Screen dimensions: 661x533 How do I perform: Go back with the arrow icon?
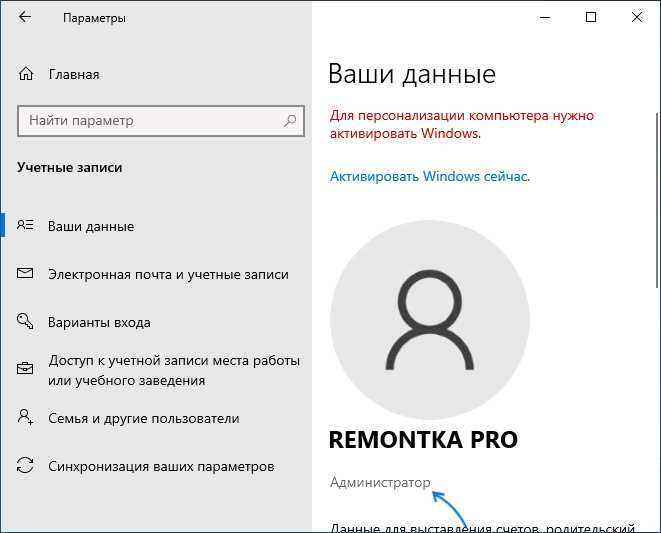pyautogui.click(x=25, y=17)
